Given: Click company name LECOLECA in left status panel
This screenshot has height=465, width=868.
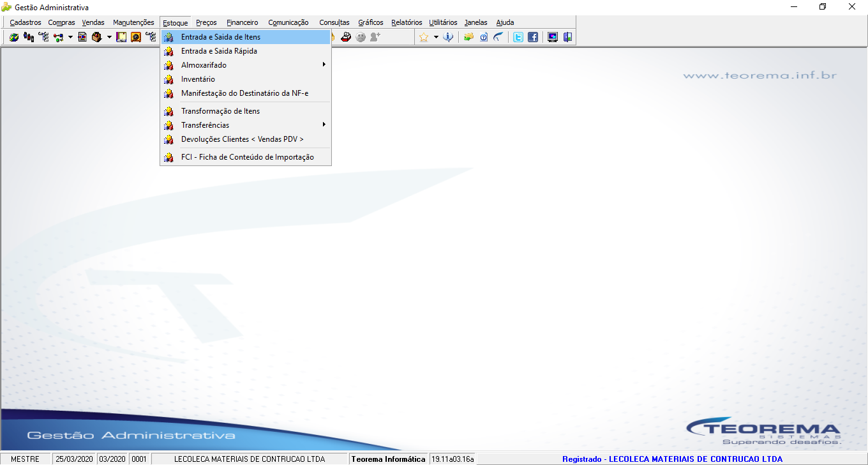Looking at the screenshot, I should [250, 459].
